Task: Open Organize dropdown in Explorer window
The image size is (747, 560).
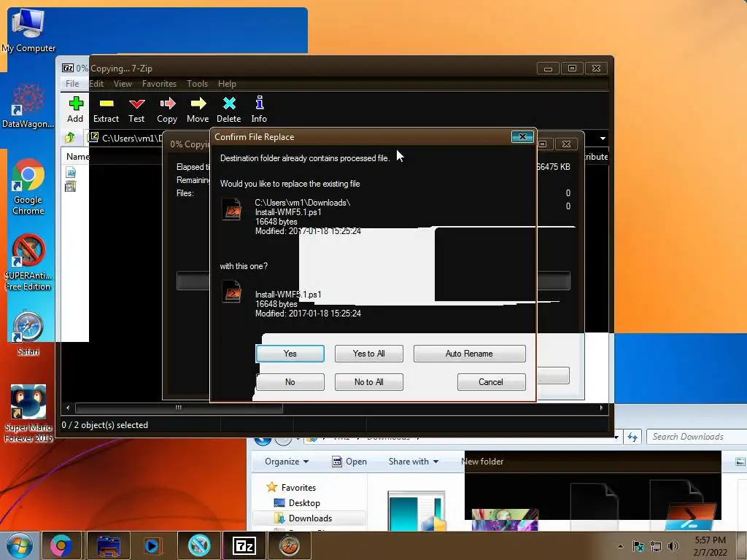Action: (x=286, y=462)
